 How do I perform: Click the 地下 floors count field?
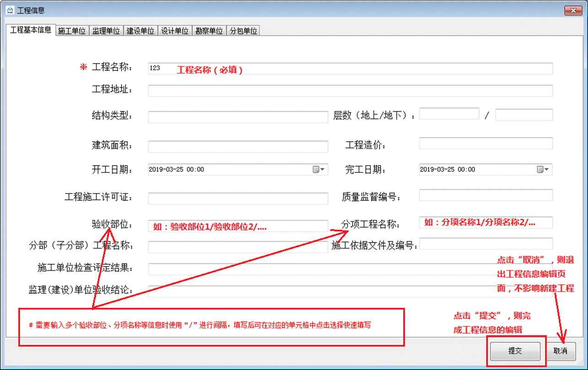click(x=524, y=114)
